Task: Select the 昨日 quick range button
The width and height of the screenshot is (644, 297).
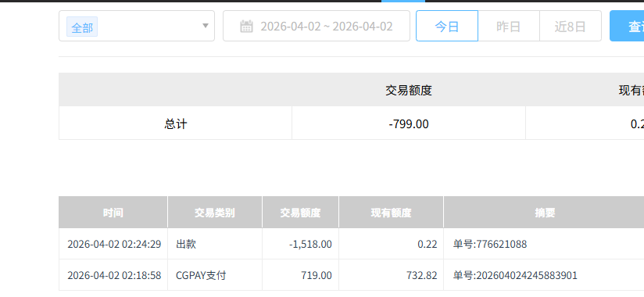Action: [x=509, y=26]
